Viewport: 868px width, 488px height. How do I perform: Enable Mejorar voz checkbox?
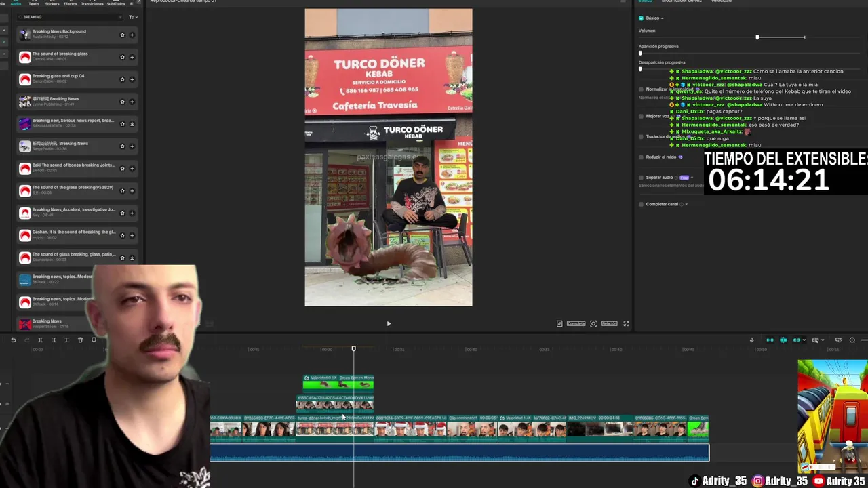pos(641,116)
